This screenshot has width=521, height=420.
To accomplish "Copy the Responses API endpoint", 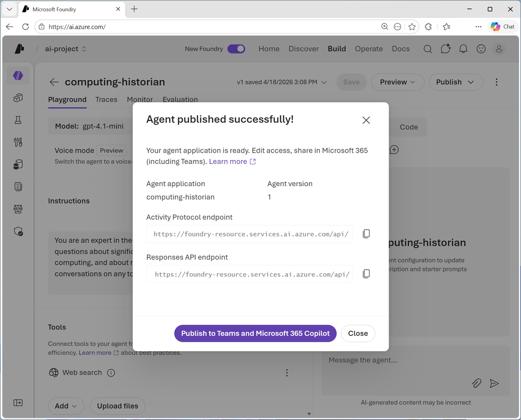I will pyautogui.click(x=366, y=273).
